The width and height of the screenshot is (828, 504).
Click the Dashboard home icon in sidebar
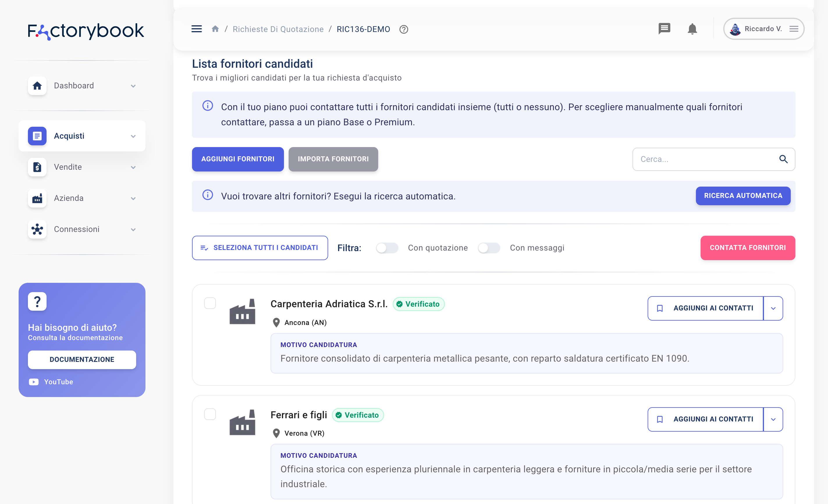(x=37, y=86)
